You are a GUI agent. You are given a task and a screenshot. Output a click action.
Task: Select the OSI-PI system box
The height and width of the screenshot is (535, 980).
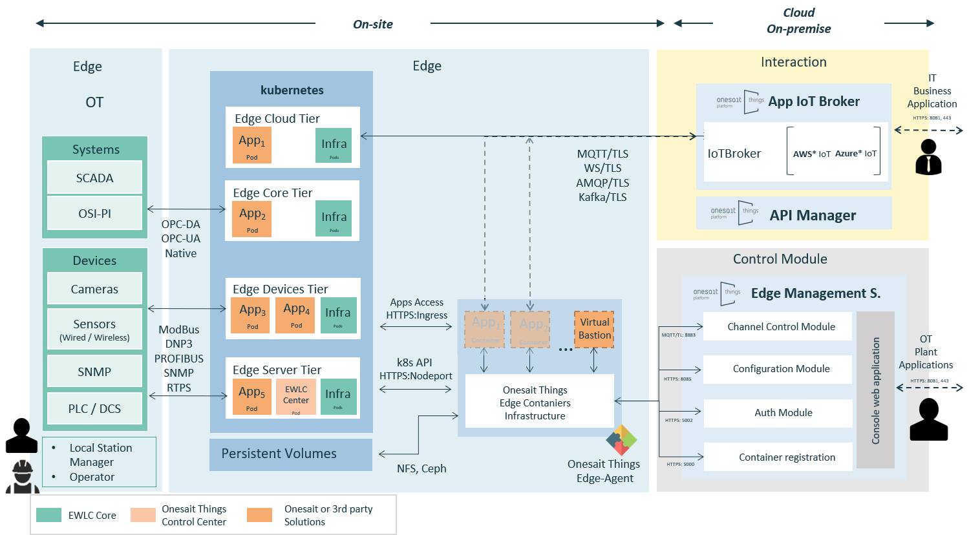pyautogui.click(x=94, y=213)
